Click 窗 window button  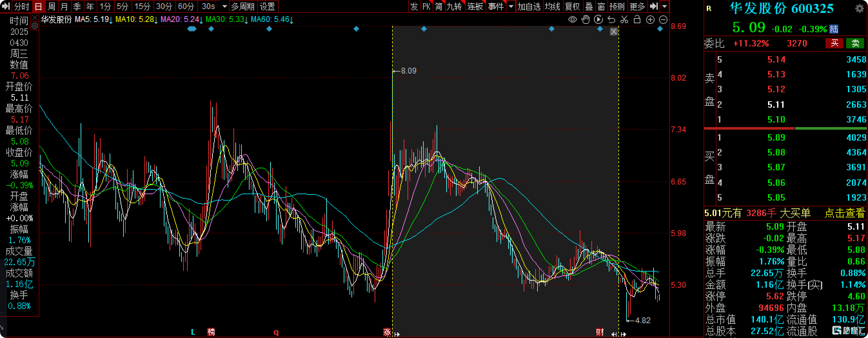(x=601, y=6)
